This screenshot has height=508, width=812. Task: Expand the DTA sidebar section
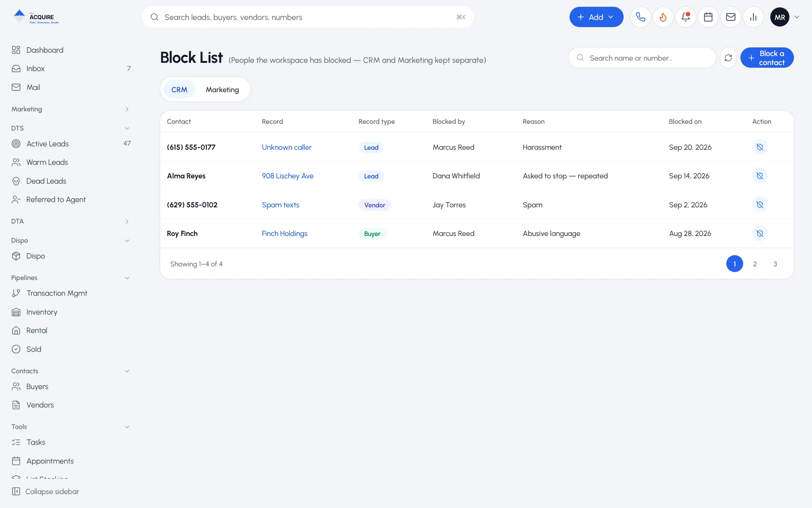click(71, 221)
